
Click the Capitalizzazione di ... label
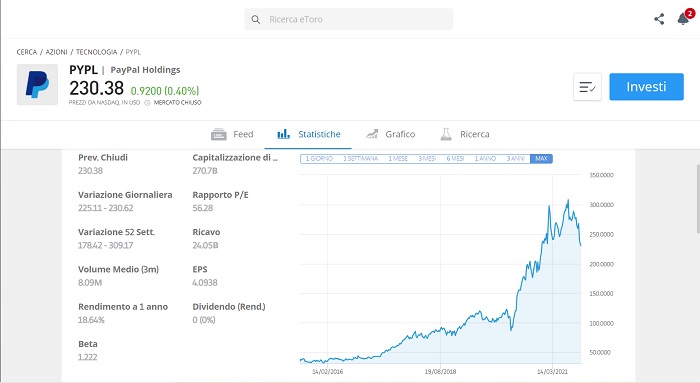tap(235, 158)
